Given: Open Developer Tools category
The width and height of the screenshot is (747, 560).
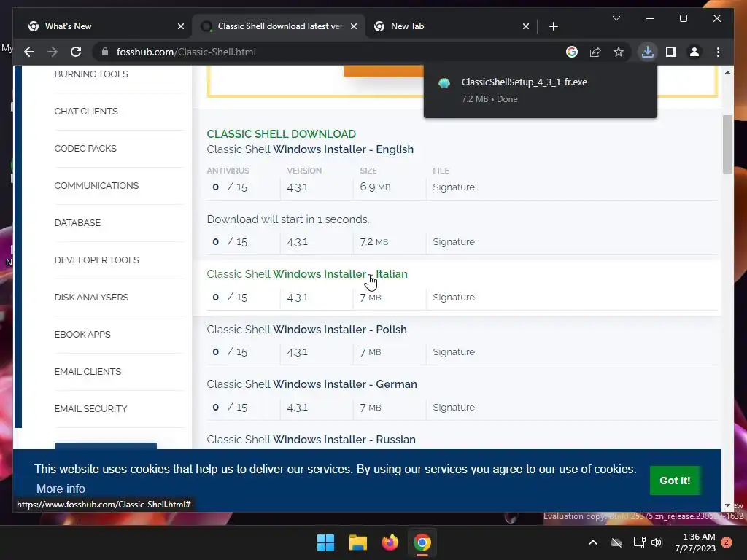Looking at the screenshot, I should point(97,260).
